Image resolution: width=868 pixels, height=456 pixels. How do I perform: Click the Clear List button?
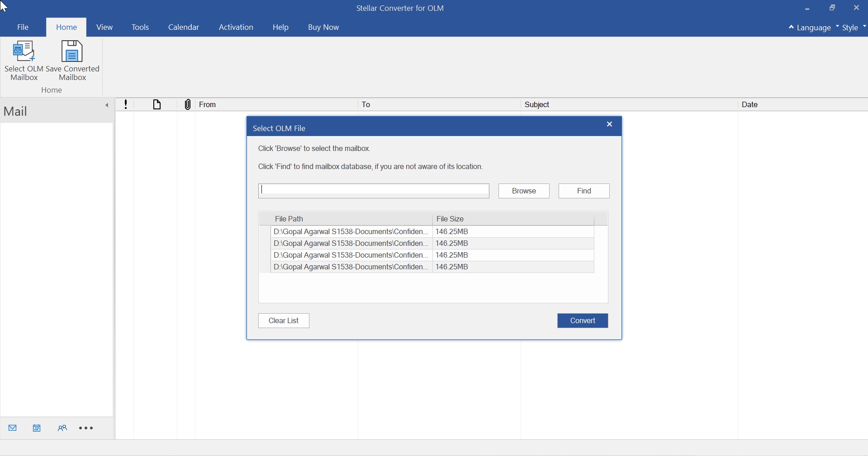[x=284, y=320]
